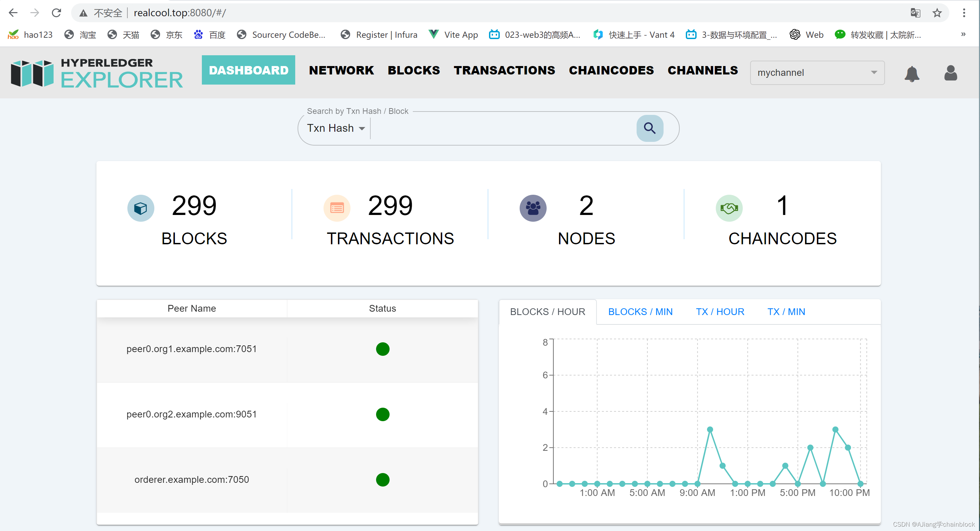Switch to the BLOCKS / MIN tab

point(640,312)
